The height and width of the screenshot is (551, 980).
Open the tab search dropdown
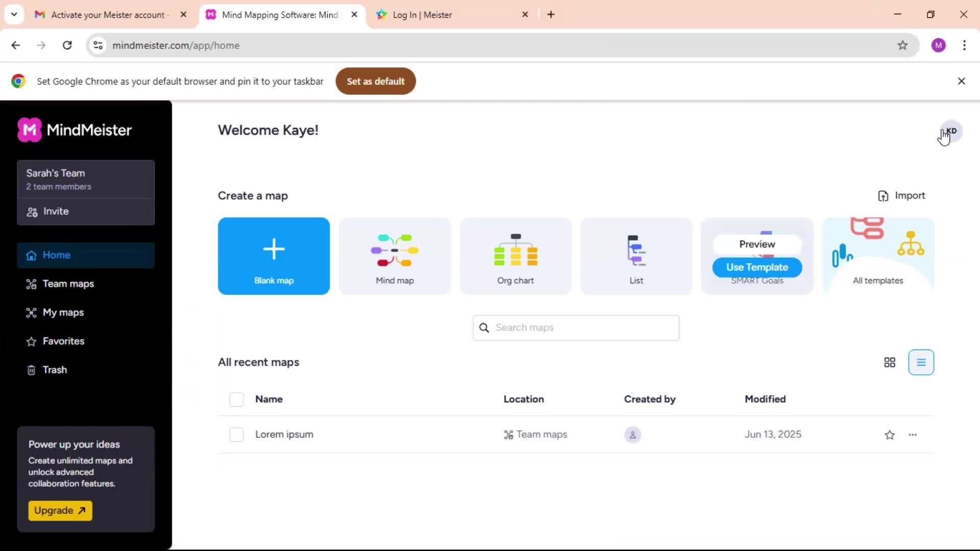click(14, 15)
